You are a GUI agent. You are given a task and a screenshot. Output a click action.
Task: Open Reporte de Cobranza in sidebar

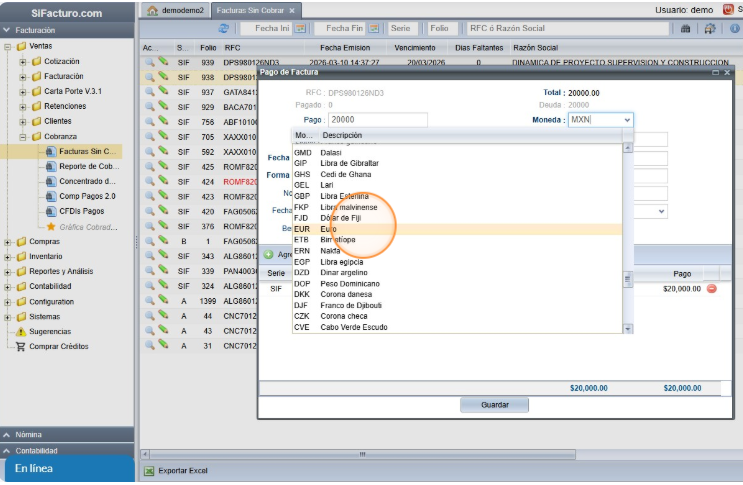tap(88, 166)
